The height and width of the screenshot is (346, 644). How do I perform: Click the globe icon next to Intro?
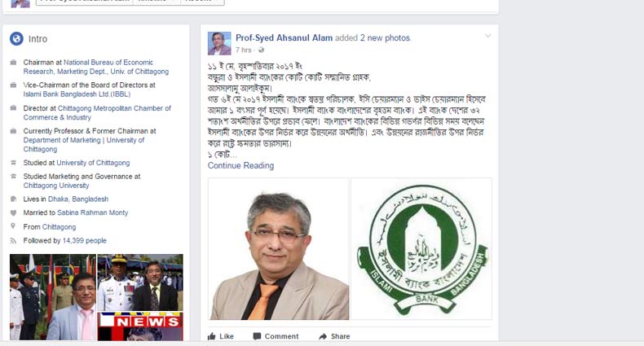coord(16,38)
